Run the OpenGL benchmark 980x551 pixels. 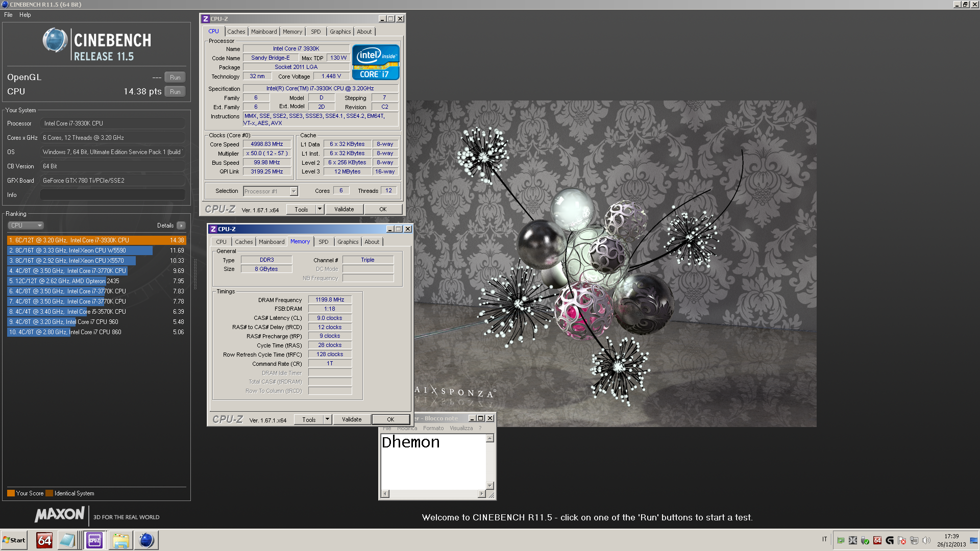[175, 78]
